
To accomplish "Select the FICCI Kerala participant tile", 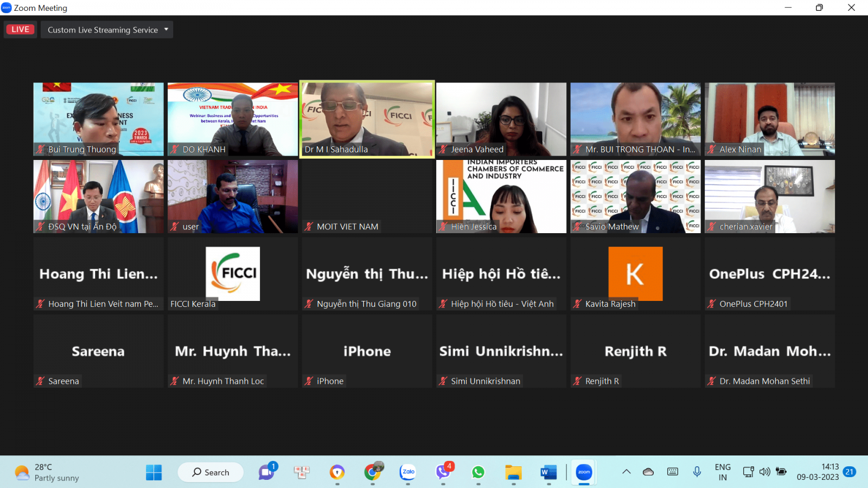I will pos(233,274).
